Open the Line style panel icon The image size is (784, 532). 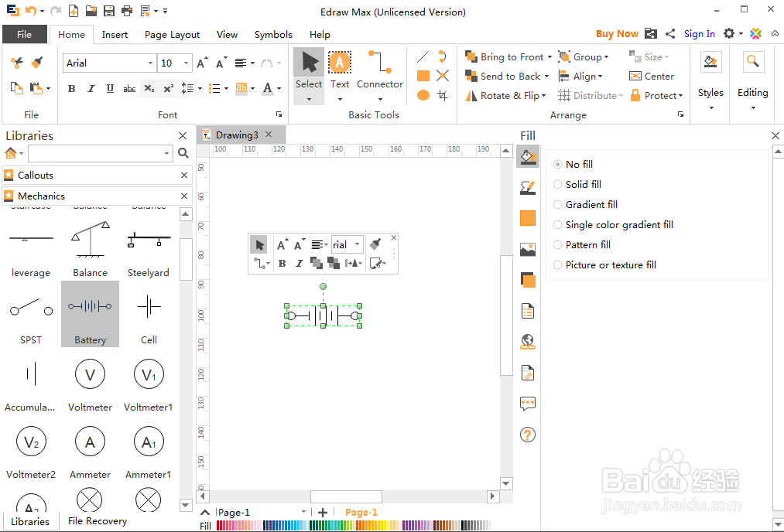click(528, 187)
